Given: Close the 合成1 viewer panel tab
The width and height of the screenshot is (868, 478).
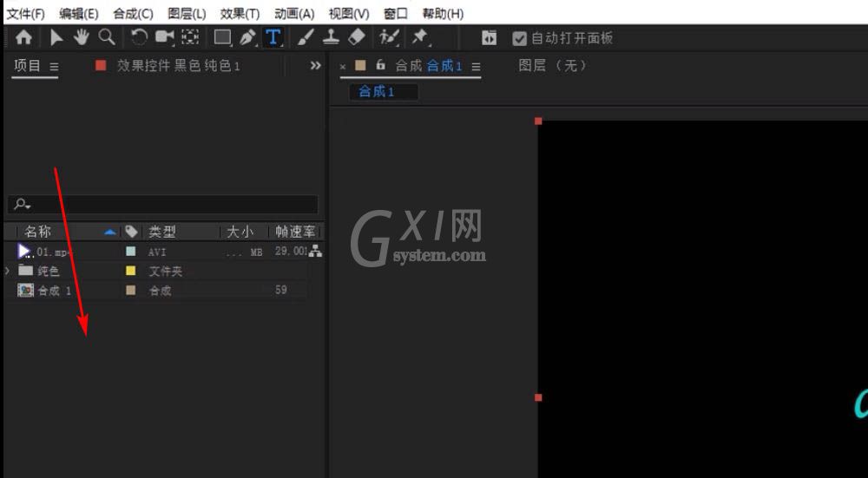Looking at the screenshot, I should coord(343,67).
